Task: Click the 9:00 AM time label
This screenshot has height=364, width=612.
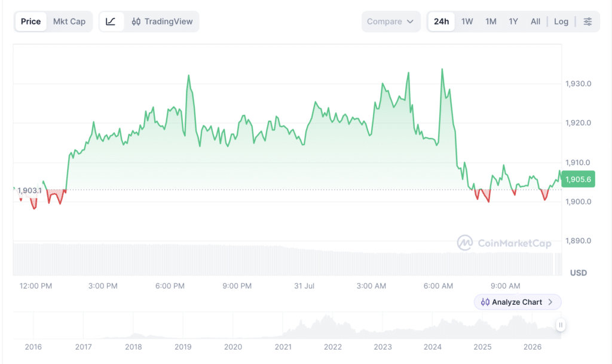Action: coord(506,286)
